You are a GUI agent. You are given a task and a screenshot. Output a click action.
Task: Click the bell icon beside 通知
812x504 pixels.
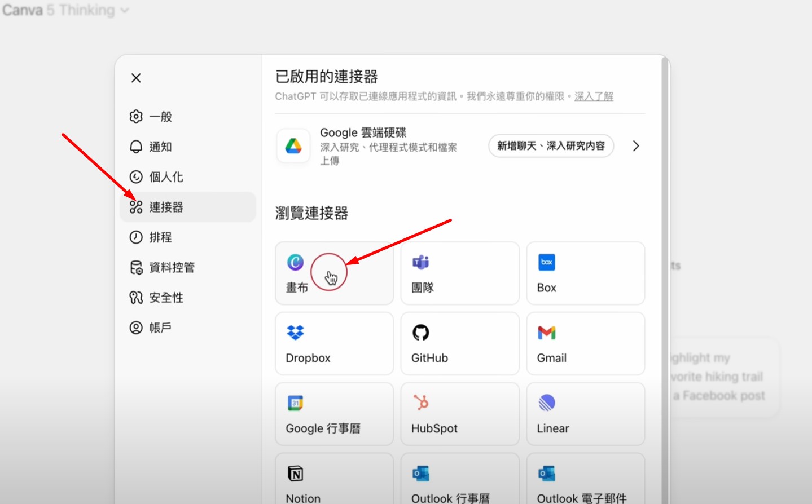[136, 147]
